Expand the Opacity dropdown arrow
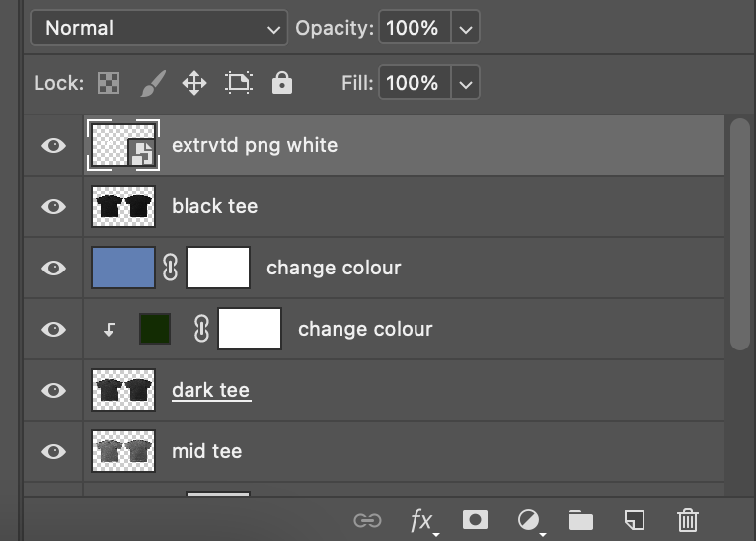This screenshot has height=541, width=756. click(x=466, y=28)
